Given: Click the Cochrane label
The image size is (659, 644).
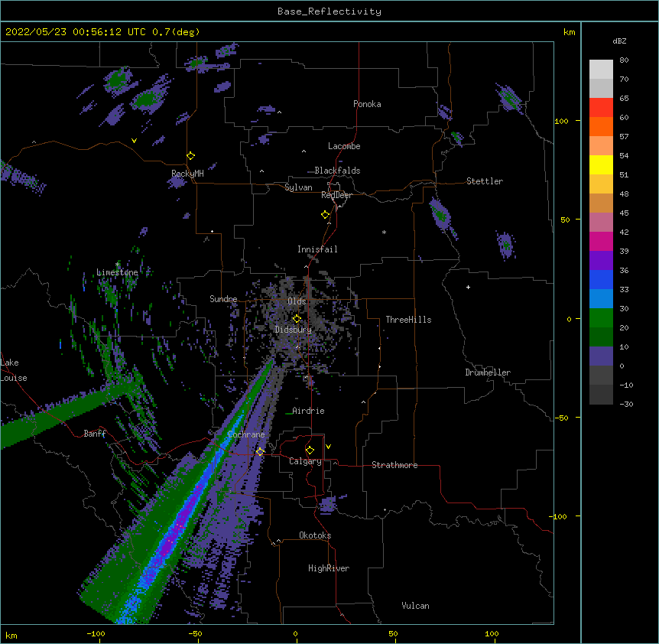Looking at the screenshot, I should point(246,434).
